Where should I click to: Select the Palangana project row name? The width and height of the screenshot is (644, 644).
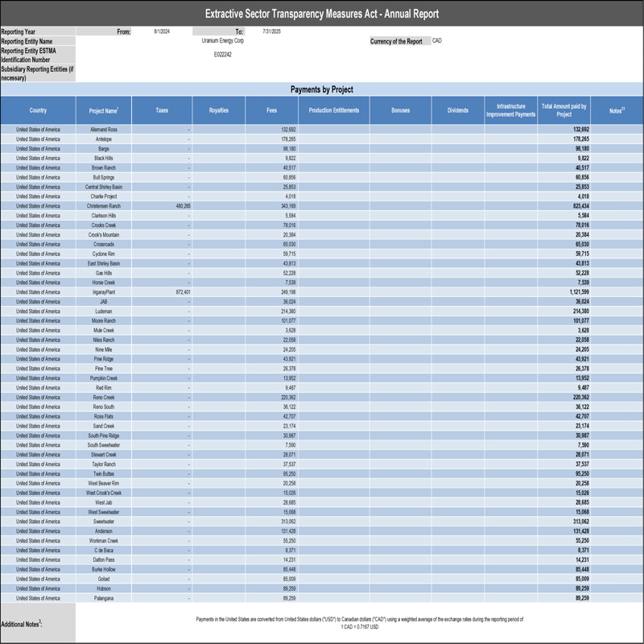[x=103, y=598]
